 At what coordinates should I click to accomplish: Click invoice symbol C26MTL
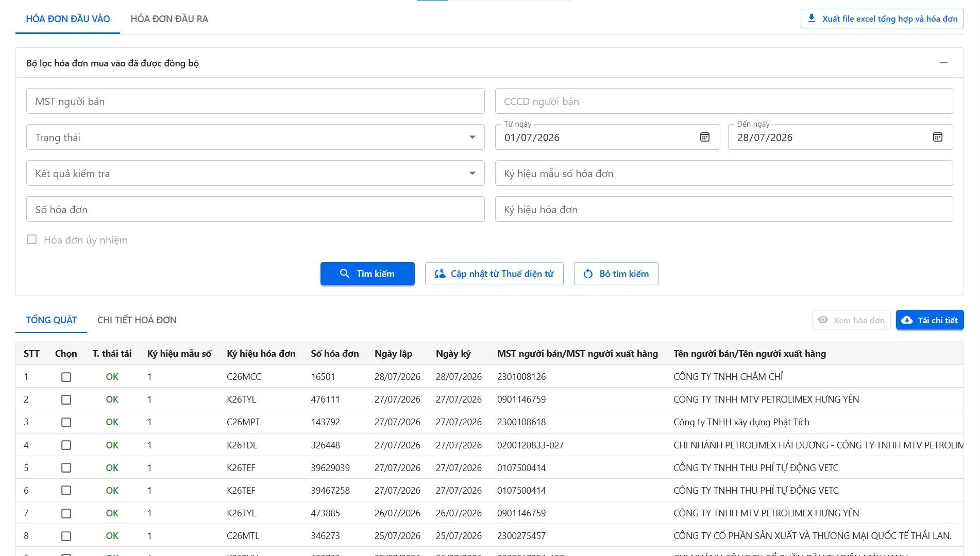click(x=243, y=536)
